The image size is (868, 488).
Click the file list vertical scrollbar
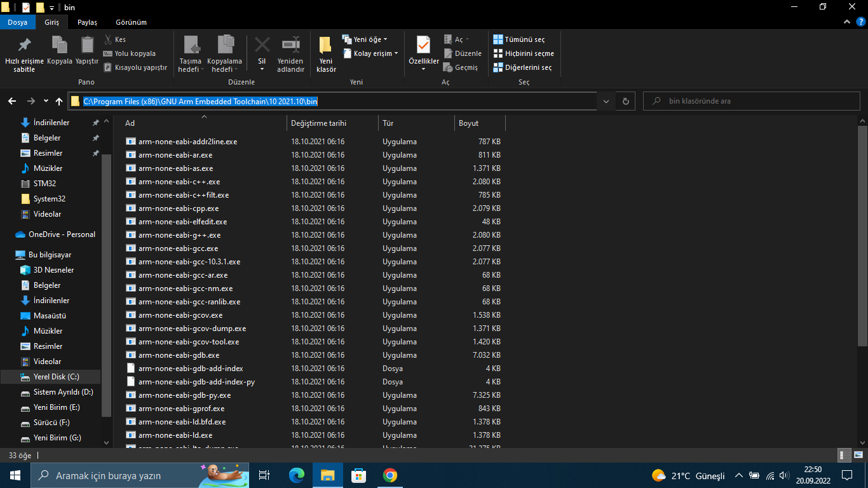point(862,235)
